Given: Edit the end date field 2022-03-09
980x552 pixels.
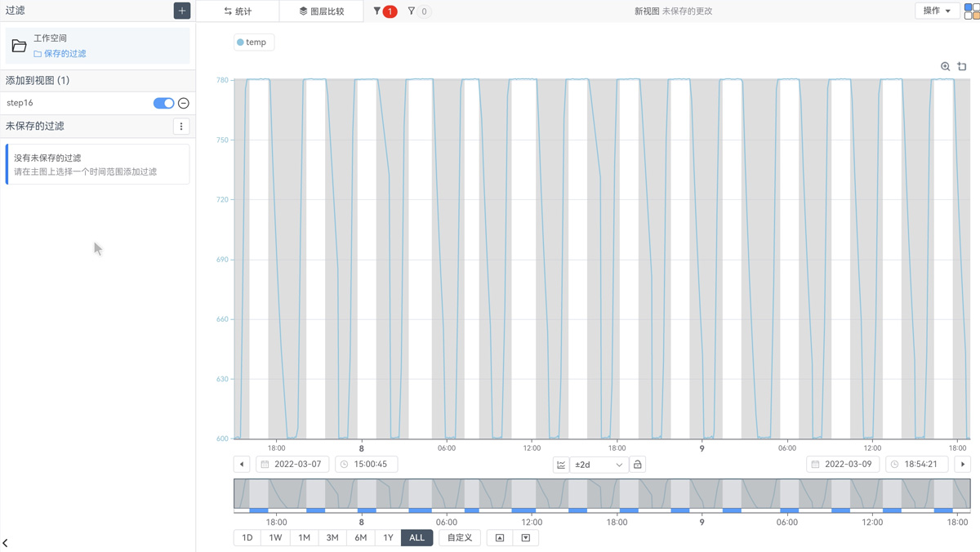Looking at the screenshot, I should click(844, 465).
